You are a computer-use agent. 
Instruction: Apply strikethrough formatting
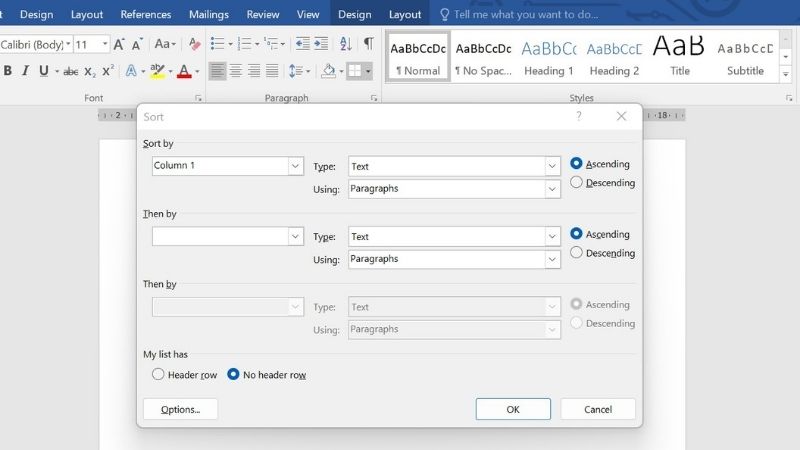tap(70, 71)
